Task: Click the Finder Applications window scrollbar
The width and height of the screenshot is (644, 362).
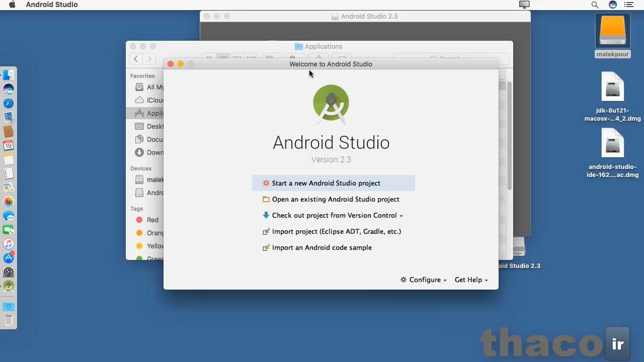Action: coord(510,135)
